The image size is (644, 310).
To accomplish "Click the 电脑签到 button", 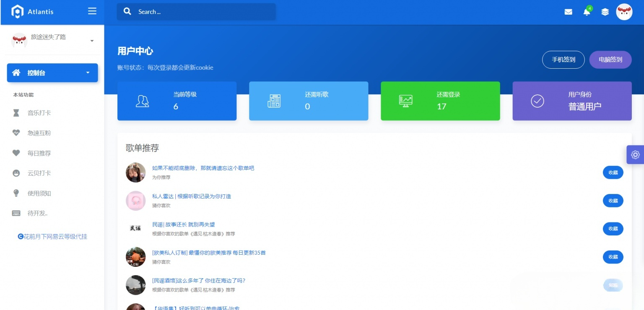I will [610, 59].
